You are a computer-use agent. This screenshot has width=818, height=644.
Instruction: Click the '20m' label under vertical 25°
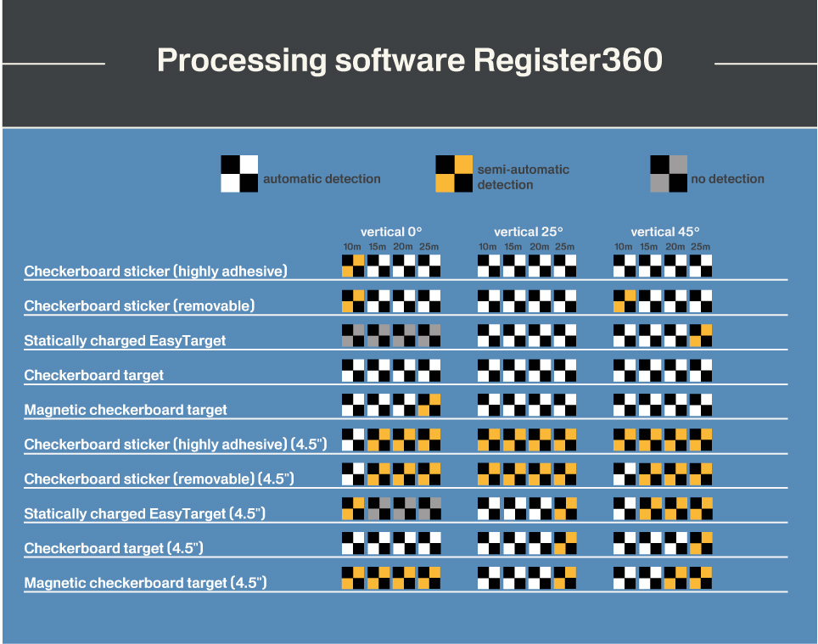(x=540, y=247)
